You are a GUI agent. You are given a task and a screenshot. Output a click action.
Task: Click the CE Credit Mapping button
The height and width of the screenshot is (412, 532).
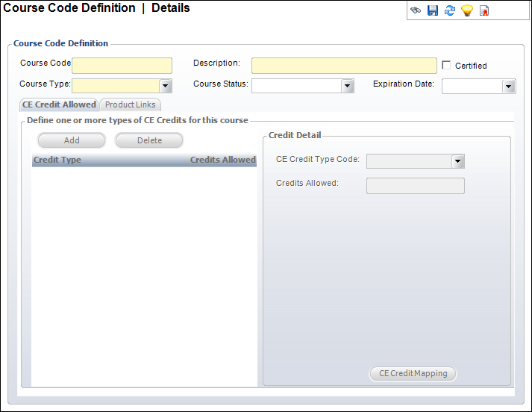coord(413,373)
